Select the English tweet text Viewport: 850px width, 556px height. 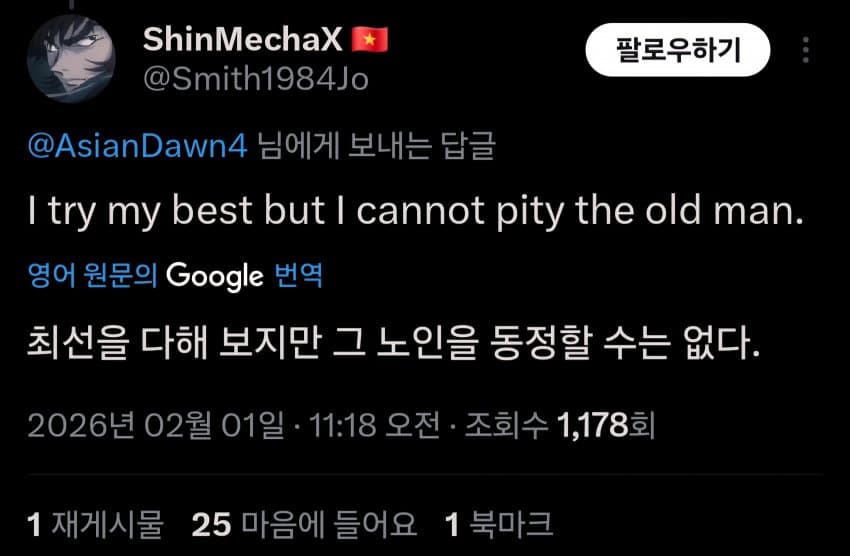pyautogui.click(x=414, y=211)
